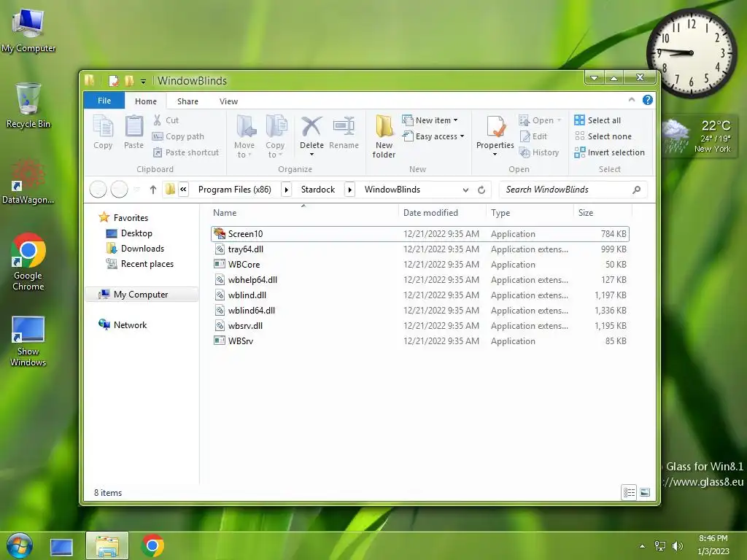Click New folder icon in title bar quick access
The width and height of the screenshot is (747, 560).
coord(129,80)
